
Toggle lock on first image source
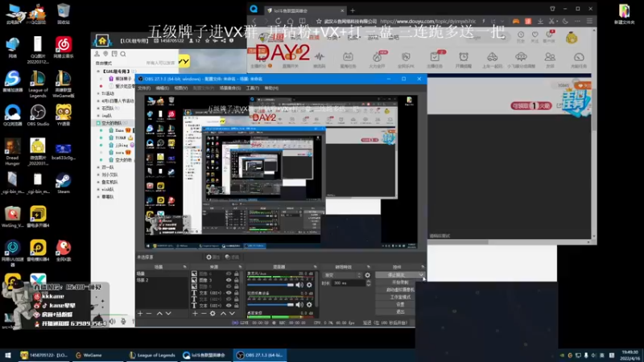click(237, 274)
